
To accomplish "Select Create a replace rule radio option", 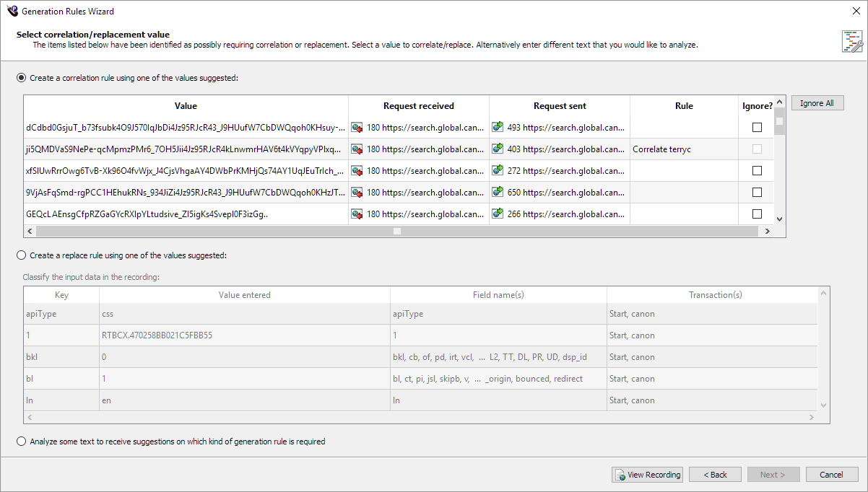I will (21, 255).
